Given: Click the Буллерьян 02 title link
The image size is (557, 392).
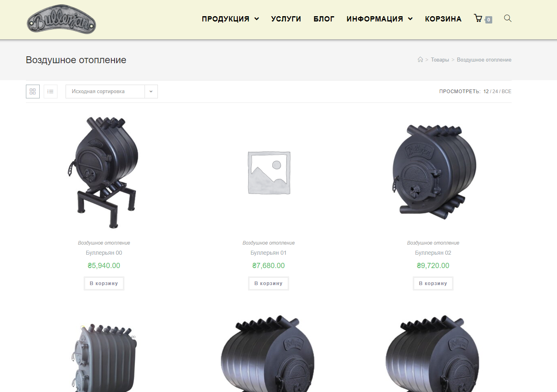Looking at the screenshot, I should pos(433,253).
